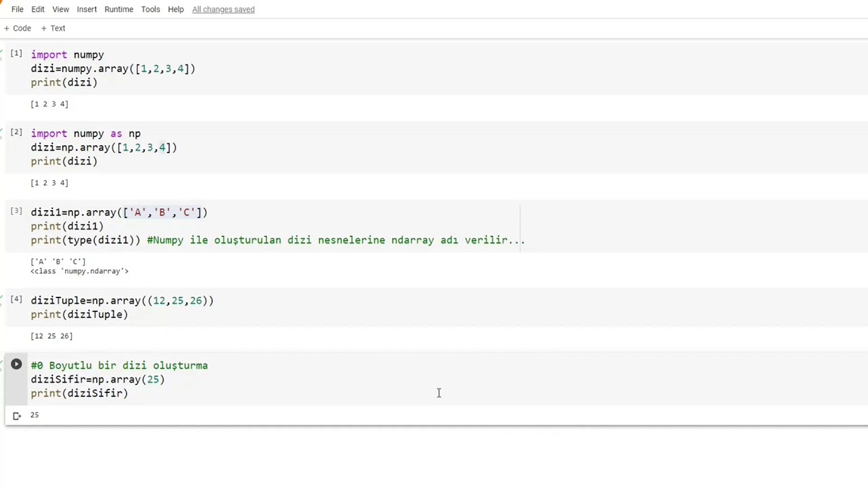Click the output <class 'numpy.ndarray'>
Viewport: 868px width, 488px height.
(x=79, y=271)
